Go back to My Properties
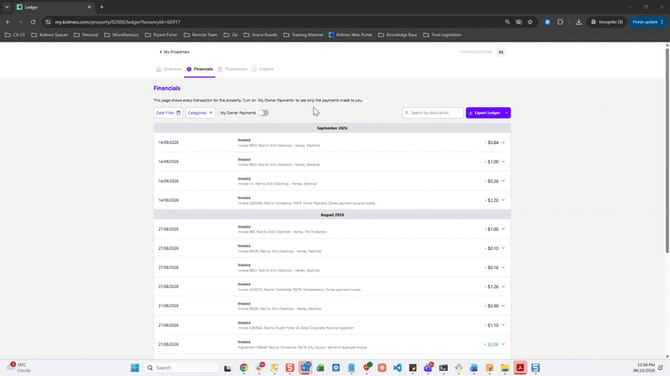 point(174,52)
